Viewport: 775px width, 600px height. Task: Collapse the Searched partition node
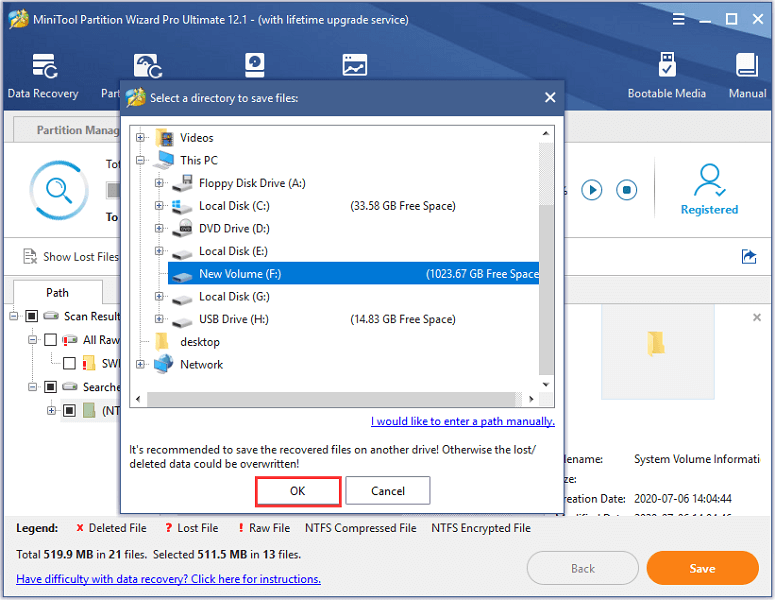point(32,386)
